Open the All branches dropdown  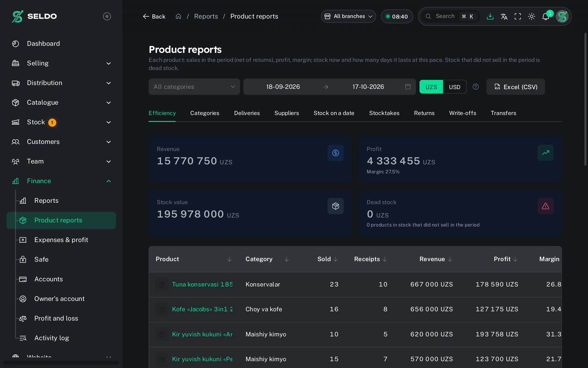348,16
